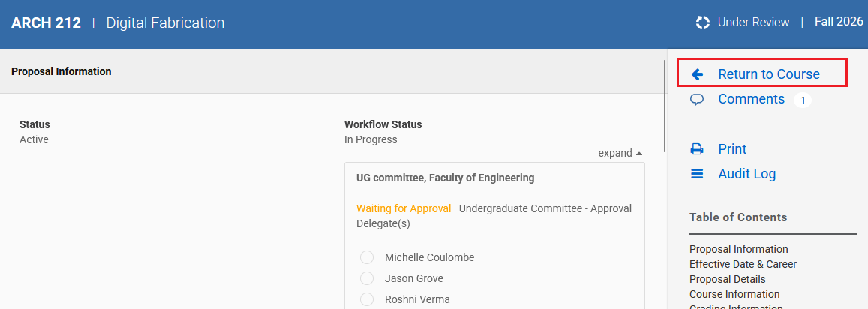
Task: Click the Return to Course arrow icon
Action: 697,74
